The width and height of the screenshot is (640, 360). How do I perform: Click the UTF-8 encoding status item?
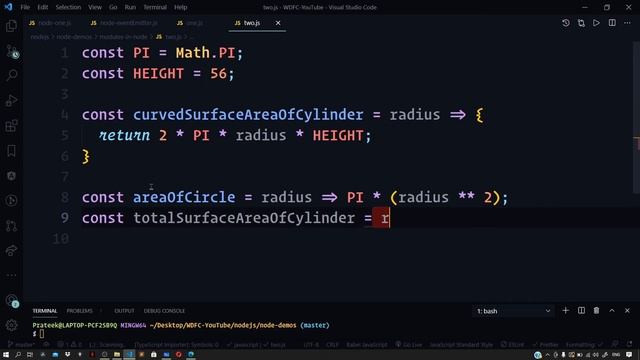[x=311, y=345]
